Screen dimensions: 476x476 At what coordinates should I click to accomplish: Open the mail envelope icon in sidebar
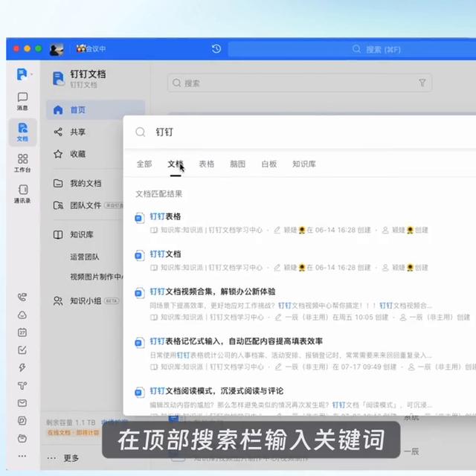[x=22, y=403]
